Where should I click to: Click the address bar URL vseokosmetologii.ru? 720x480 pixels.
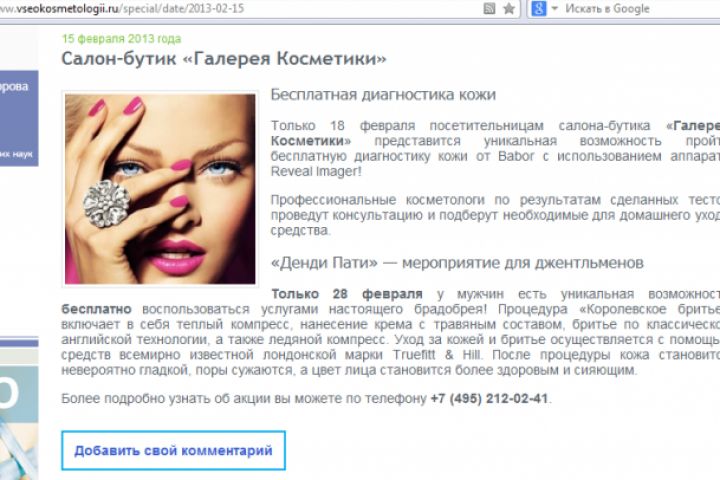[x=122, y=8]
